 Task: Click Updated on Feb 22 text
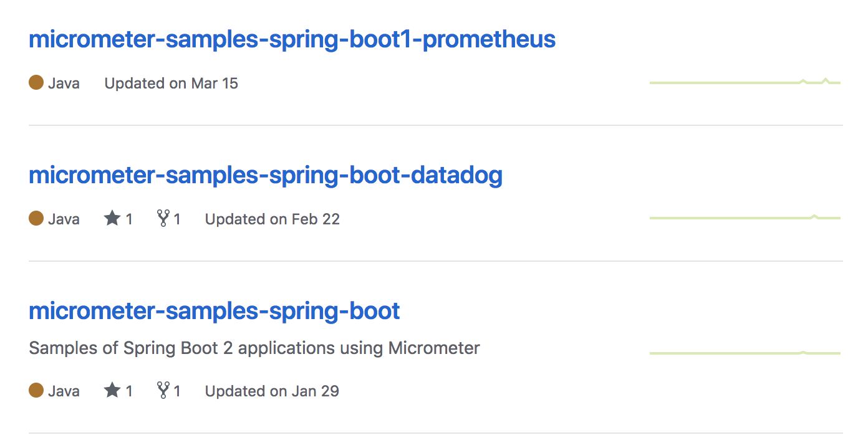pos(272,219)
